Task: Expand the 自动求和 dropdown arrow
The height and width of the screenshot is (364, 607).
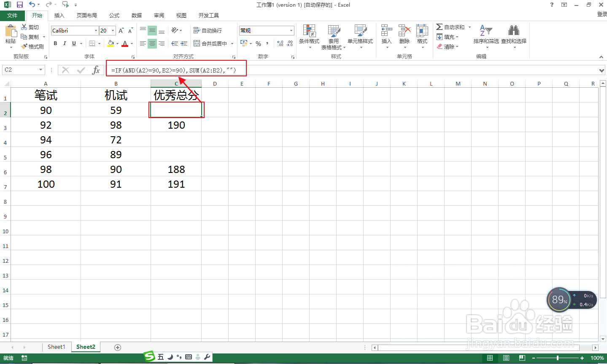Action: pos(469,27)
